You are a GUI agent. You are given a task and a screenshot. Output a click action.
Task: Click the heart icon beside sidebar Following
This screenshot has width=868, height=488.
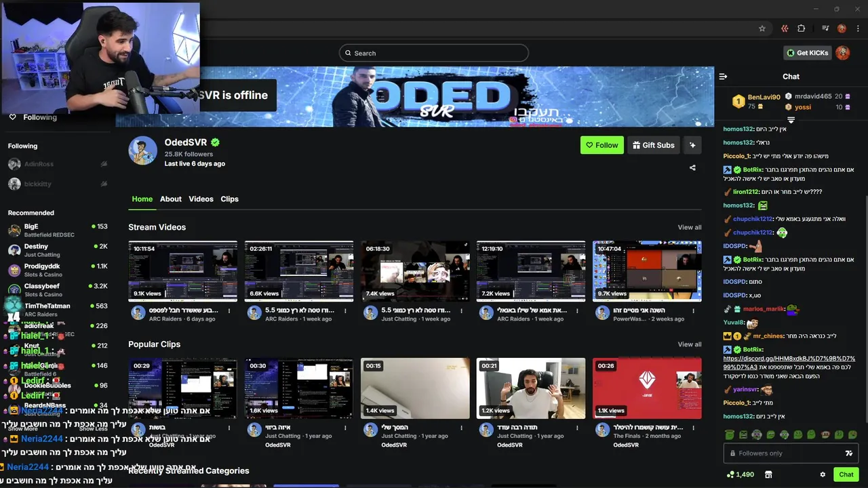[12, 117]
